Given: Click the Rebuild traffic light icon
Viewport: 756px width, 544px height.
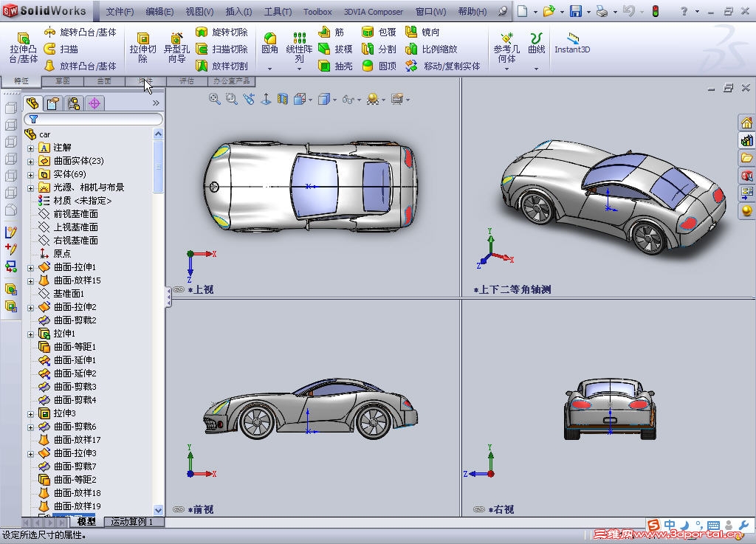Looking at the screenshot, I should [x=656, y=11].
